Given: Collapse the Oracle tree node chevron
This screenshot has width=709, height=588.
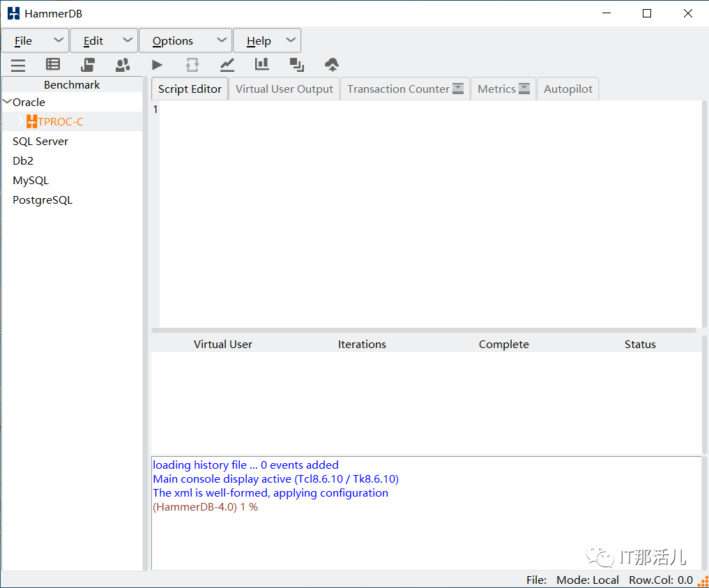Looking at the screenshot, I should click(7, 101).
